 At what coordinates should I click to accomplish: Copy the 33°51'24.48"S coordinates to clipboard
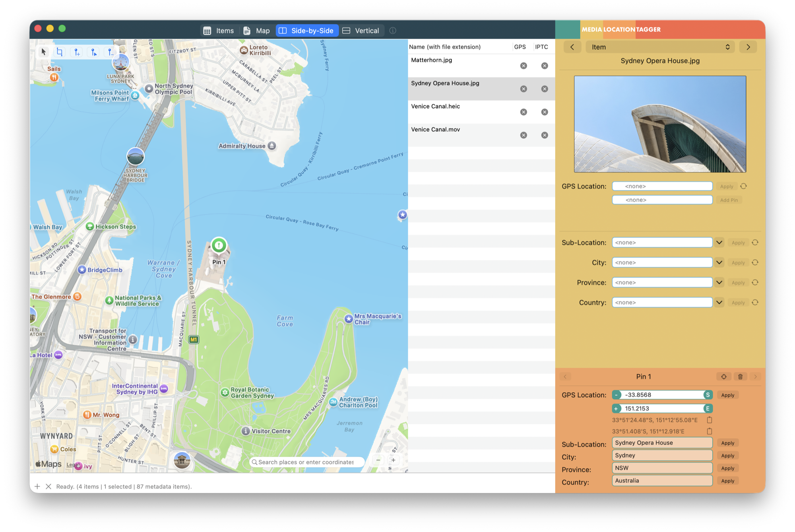coord(710,420)
